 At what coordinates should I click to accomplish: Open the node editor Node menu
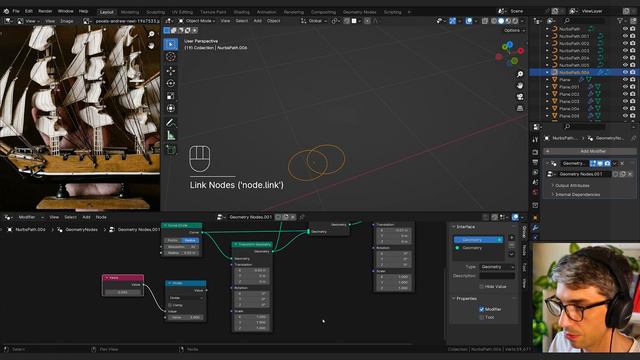(101, 217)
